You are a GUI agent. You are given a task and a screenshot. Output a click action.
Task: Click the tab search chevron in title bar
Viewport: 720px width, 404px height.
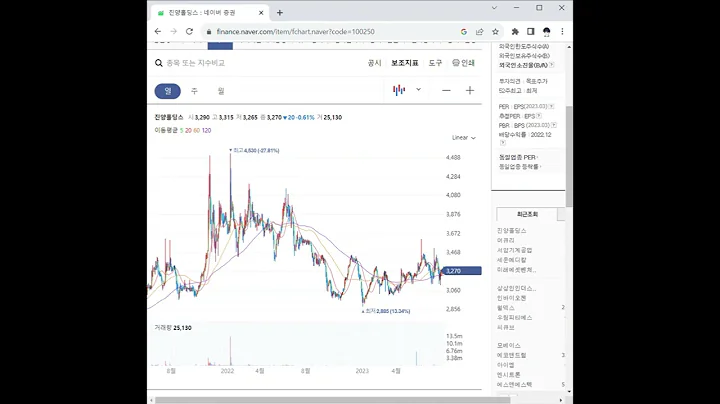point(494,8)
